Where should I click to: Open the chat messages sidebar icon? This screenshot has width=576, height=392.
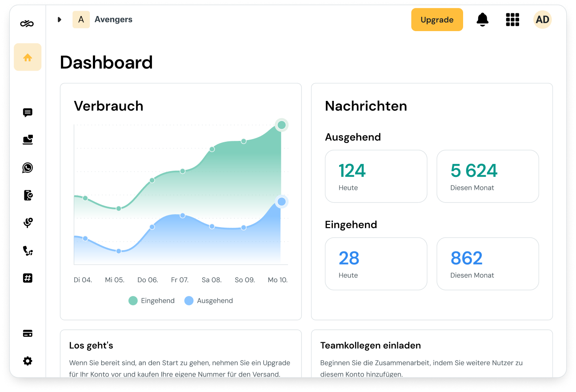tap(28, 113)
